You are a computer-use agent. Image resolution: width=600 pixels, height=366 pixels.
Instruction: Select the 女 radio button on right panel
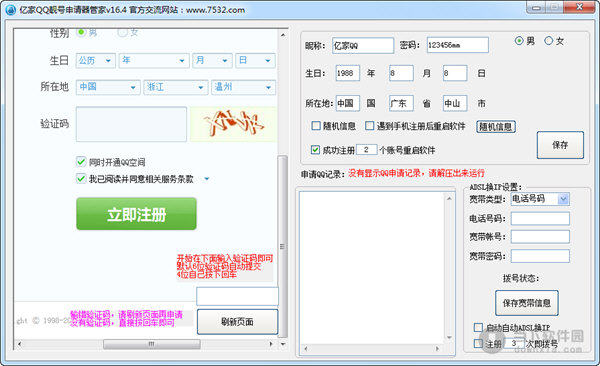[548, 41]
